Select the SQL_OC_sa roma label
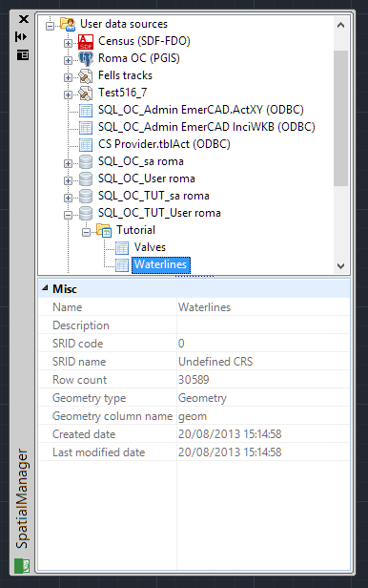This screenshot has height=588, width=368. coord(141,161)
